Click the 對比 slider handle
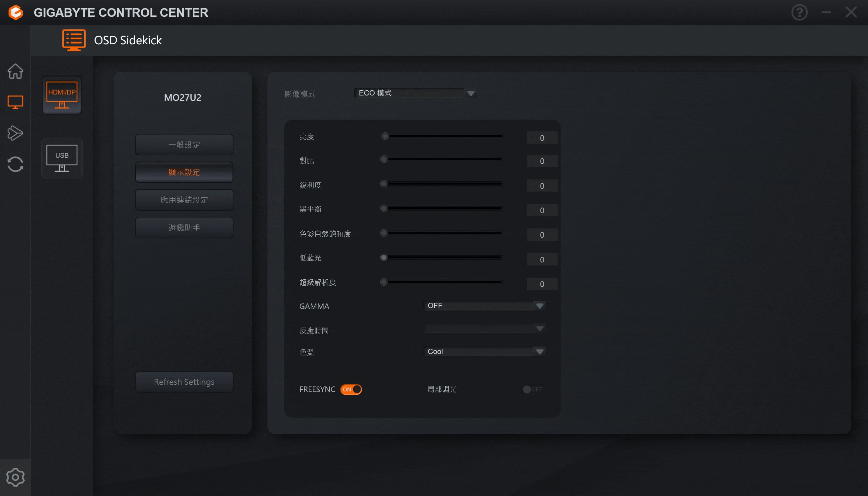 384,159
